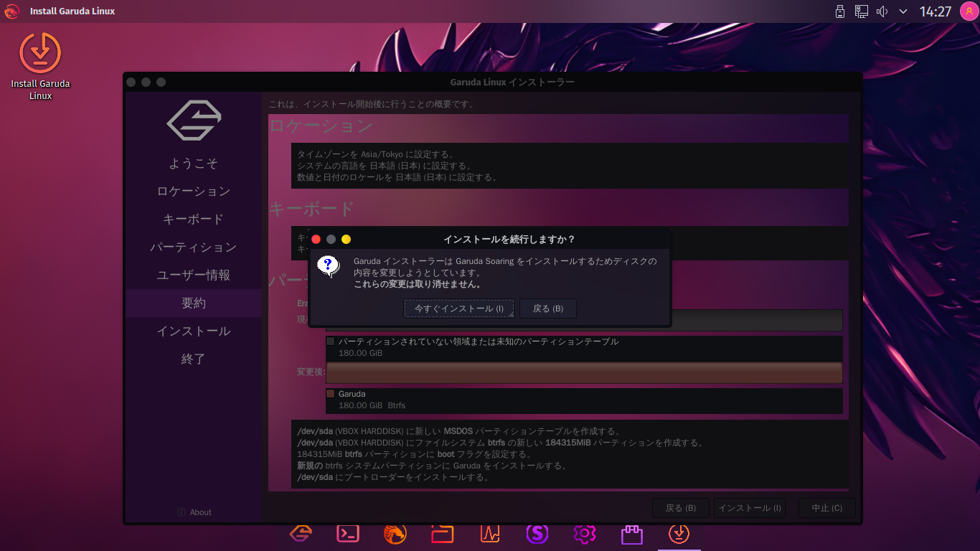The width and height of the screenshot is (980, 551).
Task: Click the これらの変更は取り消せません warning
Action: click(x=417, y=284)
